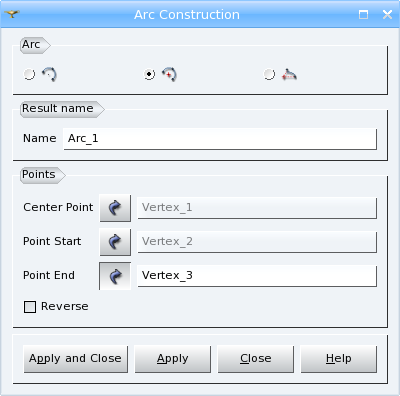Click the Vertex_2 Point Start field
Viewport: 400px width, 396px height.
[257, 242]
